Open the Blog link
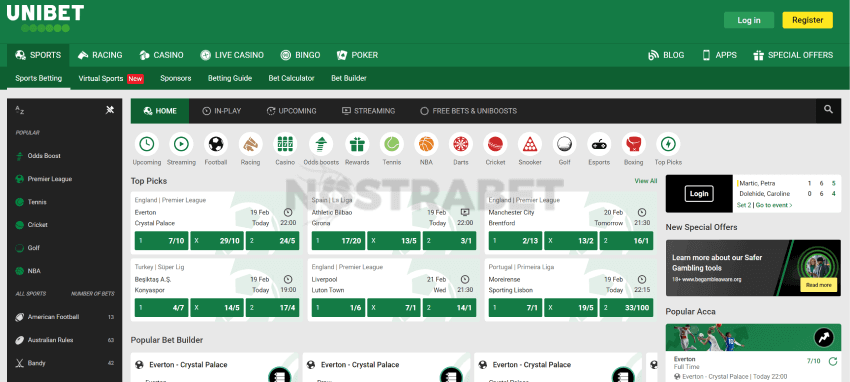This screenshot has height=382, width=850. (666, 55)
